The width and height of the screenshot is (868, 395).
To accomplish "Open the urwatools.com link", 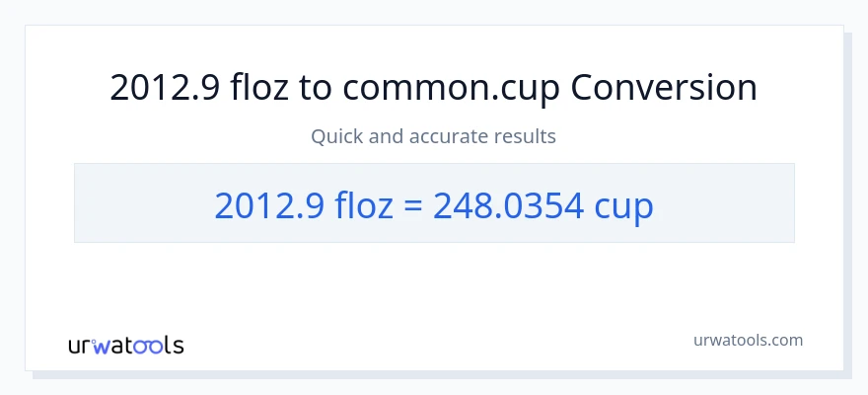I will (748, 340).
